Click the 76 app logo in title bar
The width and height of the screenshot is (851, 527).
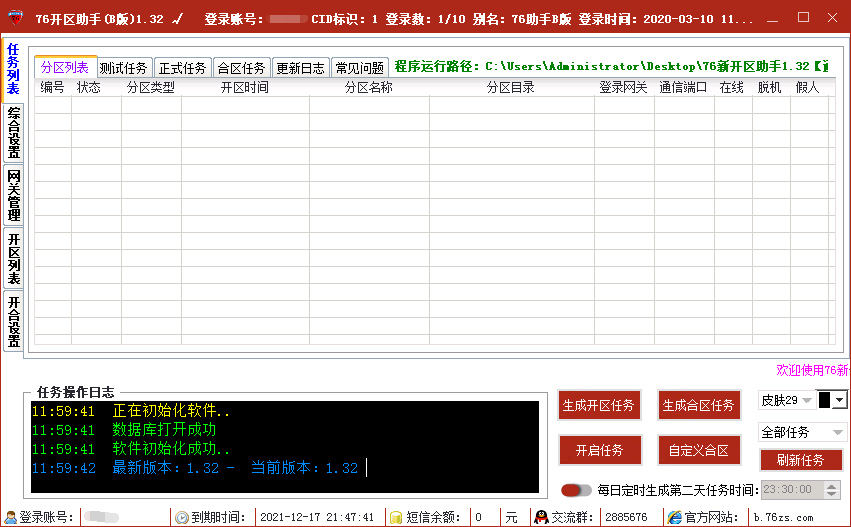pyautogui.click(x=14, y=18)
